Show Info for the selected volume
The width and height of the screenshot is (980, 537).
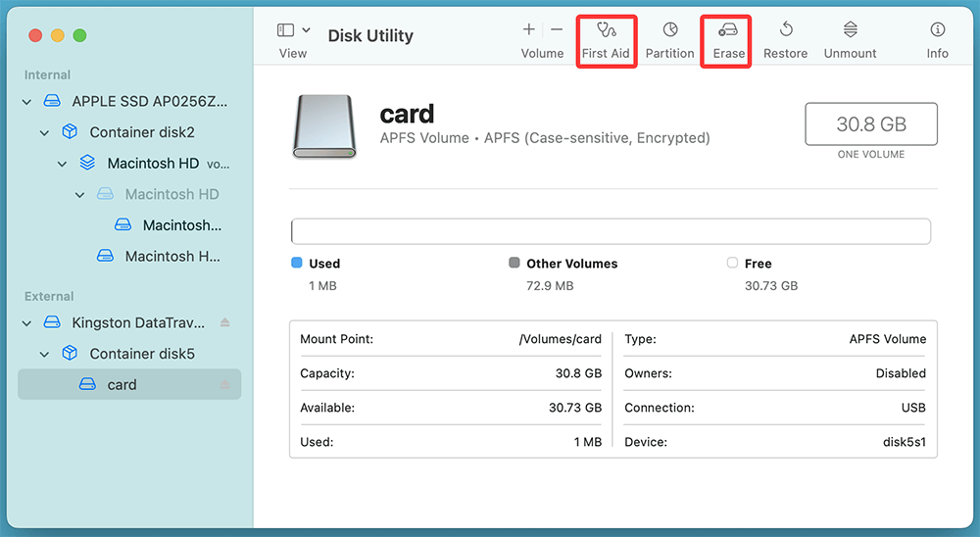(x=937, y=40)
